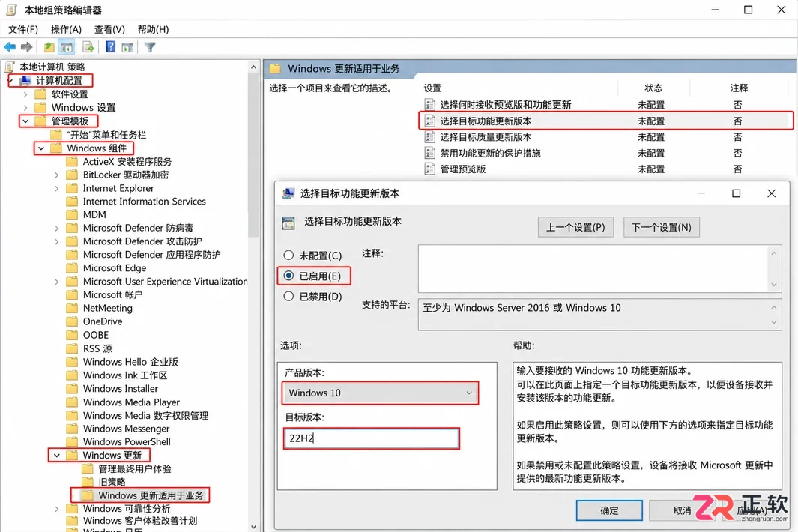The width and height of the screenshot is (798, 532).
Task: Click the 设置 column header
Action: tap(432, 88)
